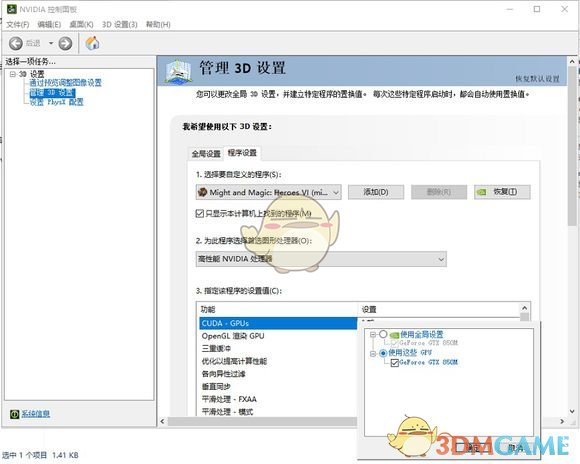Select the CUDA - GPUs row
Viewport: 580px width, 464px height.
click(x=278, y=323)
